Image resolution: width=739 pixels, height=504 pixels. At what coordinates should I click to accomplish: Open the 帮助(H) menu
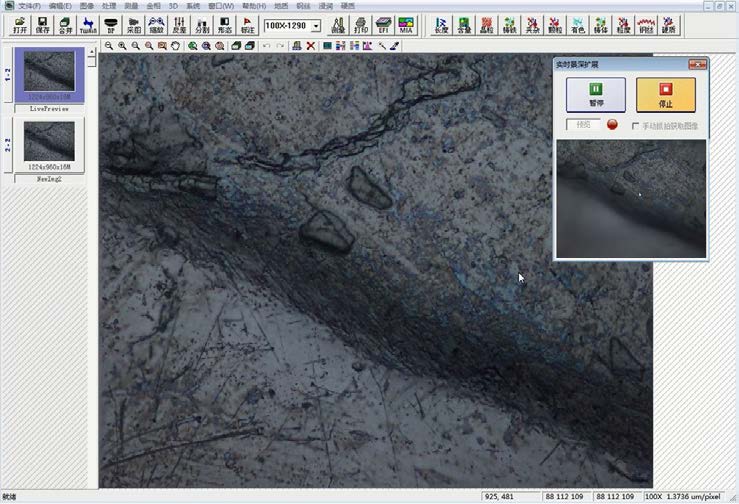click(255, 6)
